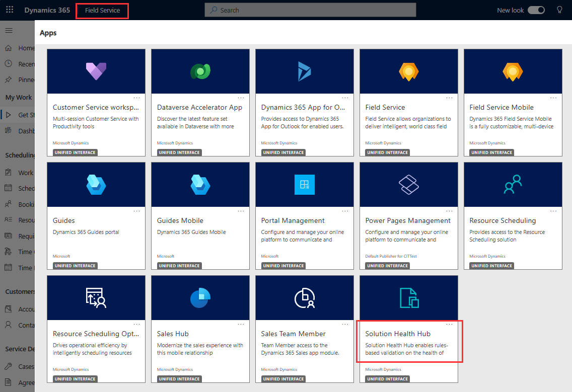
Task: Open more options on Solution Health Hub tile
Action: pos(449,324)
